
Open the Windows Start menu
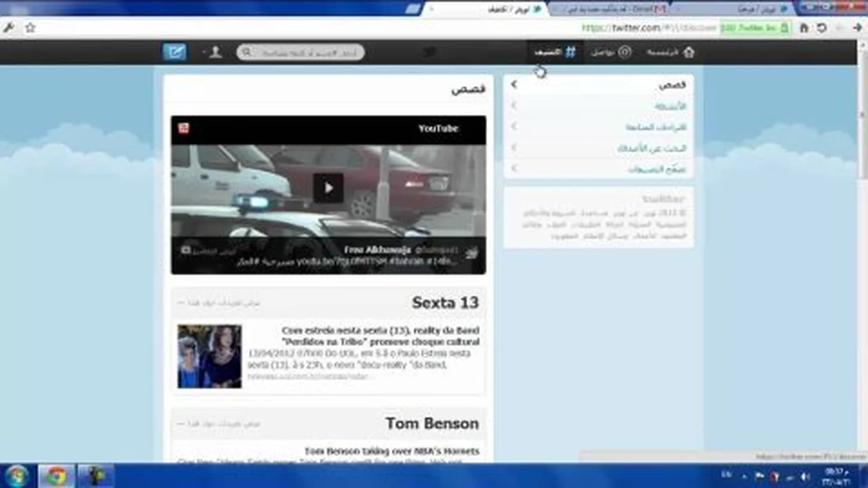[x=16, y=476]
